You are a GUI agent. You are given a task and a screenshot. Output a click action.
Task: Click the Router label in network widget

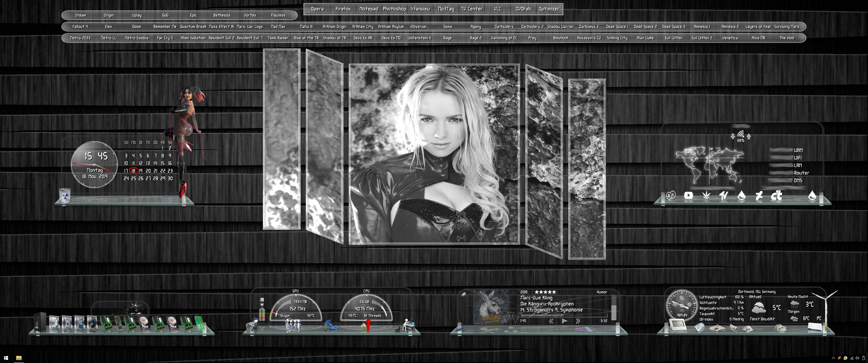[x=801, y=173]
